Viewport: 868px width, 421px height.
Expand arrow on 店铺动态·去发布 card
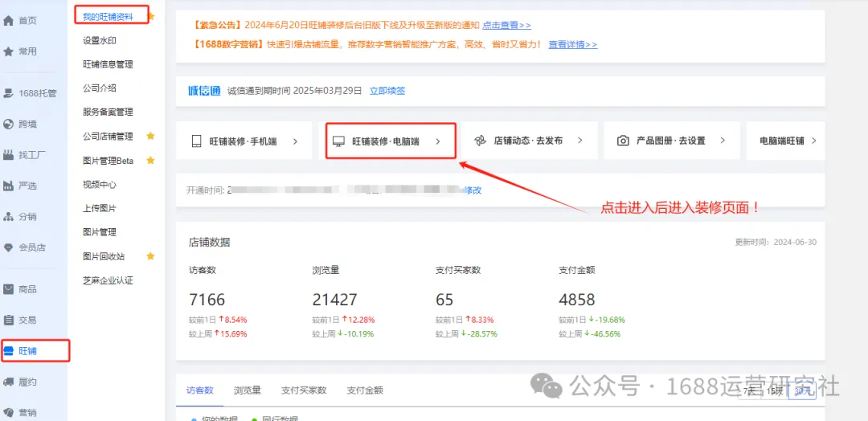point(580,141)
